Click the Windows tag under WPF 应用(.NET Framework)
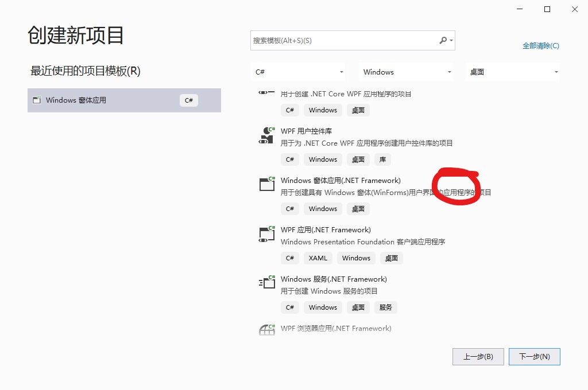Viewport: 588px width, 390px height. point(356,258)
